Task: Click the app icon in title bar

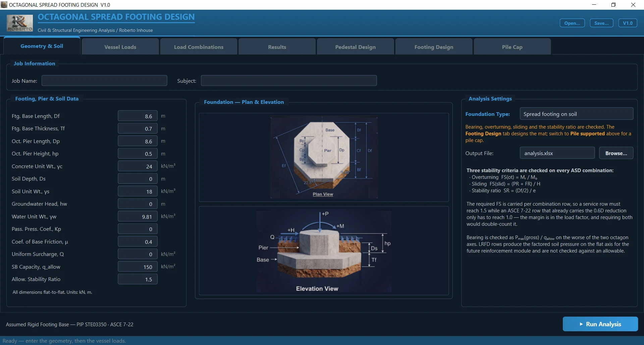Action: [4, 5]
